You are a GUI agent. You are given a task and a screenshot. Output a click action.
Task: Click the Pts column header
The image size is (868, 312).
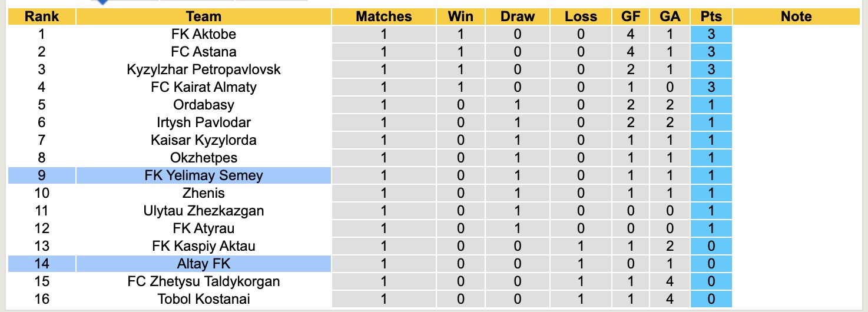coord(711,16)
